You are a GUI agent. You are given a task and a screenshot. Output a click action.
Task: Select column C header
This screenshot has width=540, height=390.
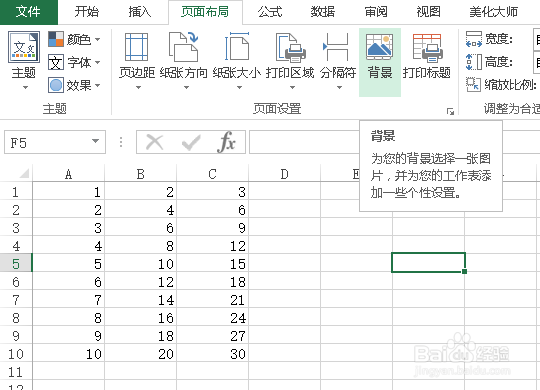[x=212, y=174]
